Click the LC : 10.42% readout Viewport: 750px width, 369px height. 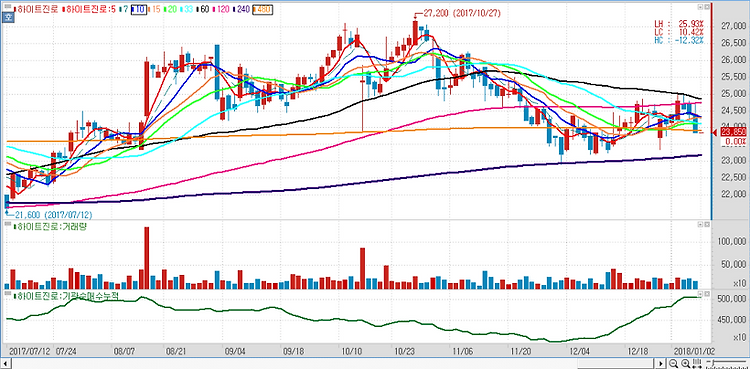(x=679, y=32)
